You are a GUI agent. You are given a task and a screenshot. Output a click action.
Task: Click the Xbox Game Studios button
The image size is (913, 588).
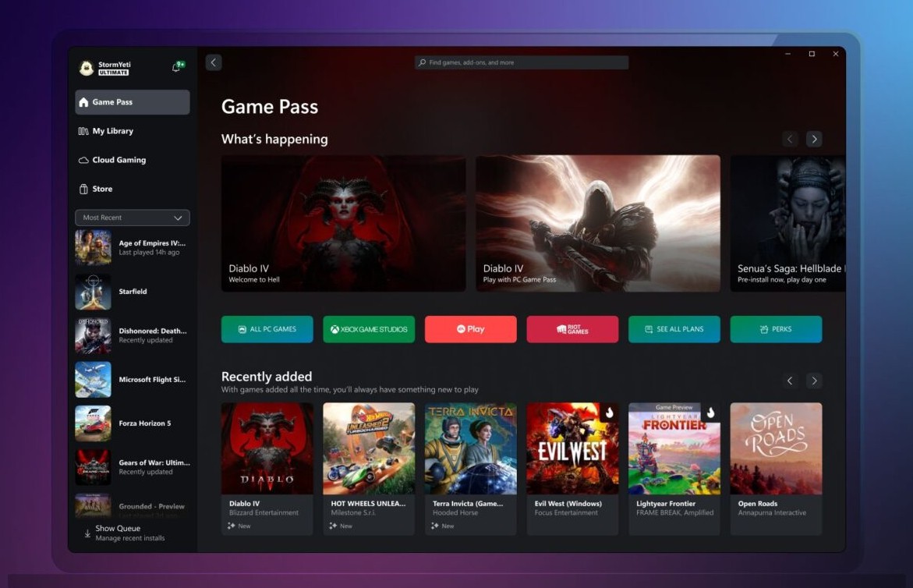pyautogui.click(x=369, y=330)
